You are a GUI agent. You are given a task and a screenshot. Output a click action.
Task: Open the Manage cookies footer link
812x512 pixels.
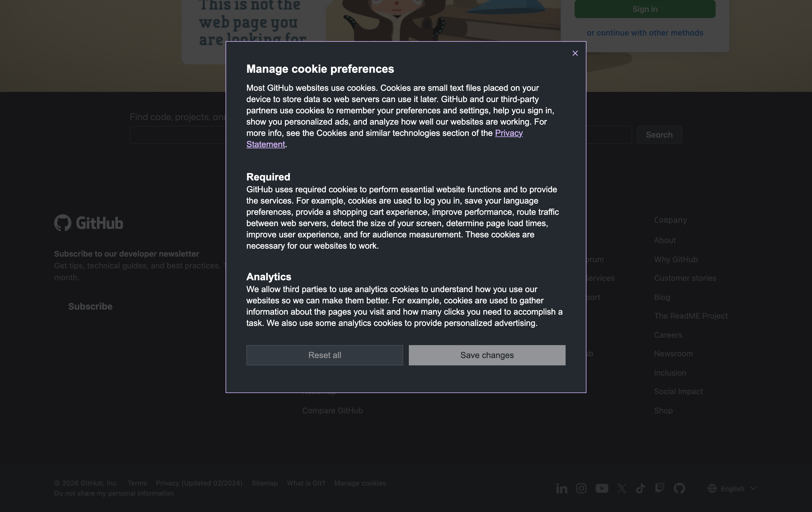(x=360, y=483)
